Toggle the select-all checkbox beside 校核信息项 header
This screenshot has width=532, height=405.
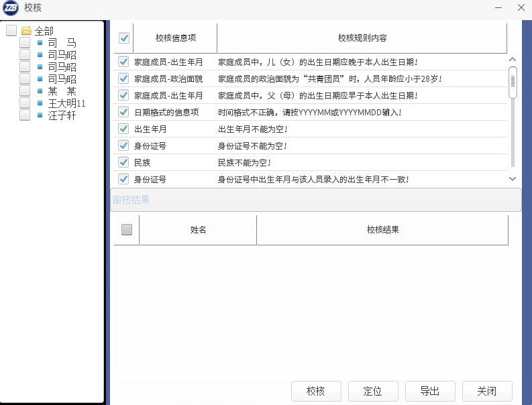click(x=124, y=38)
